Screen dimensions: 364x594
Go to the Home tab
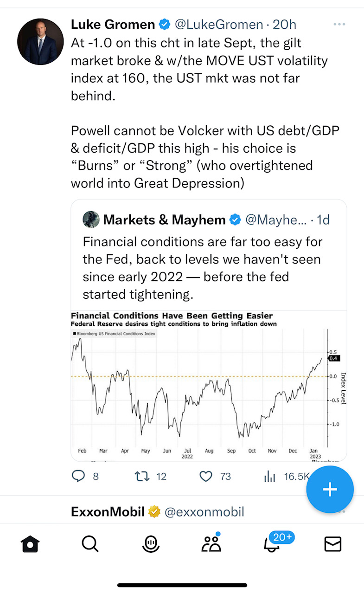click(x=31, y=544)
